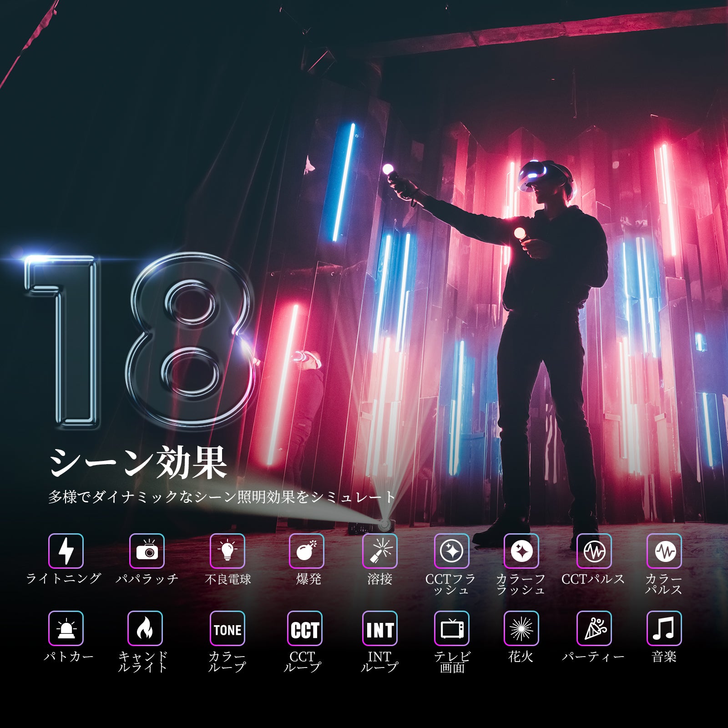728x728 pixels.
Task: Select the INT loop icon
Action: (x=379, y=628)
